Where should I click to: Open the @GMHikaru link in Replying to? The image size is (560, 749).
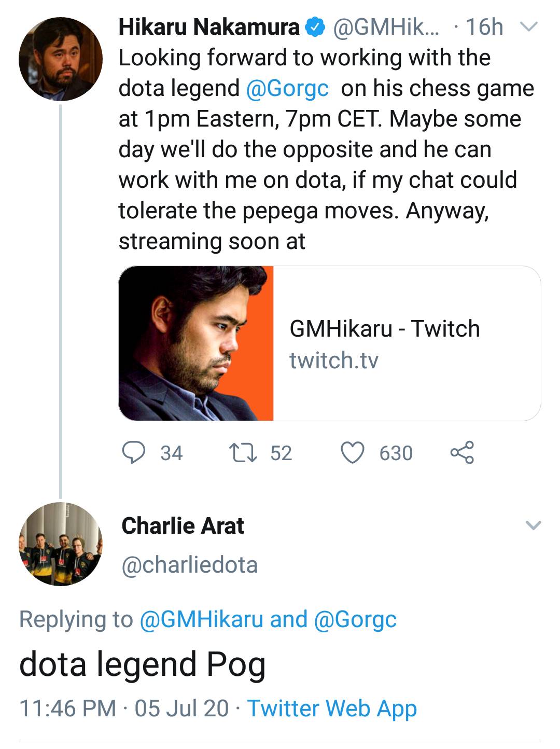point(202,619)
